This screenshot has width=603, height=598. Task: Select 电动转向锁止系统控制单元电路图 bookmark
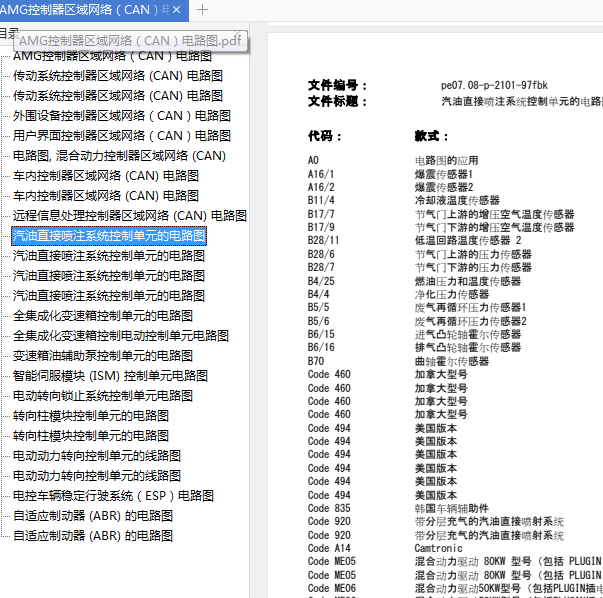(x=103, y=396)
